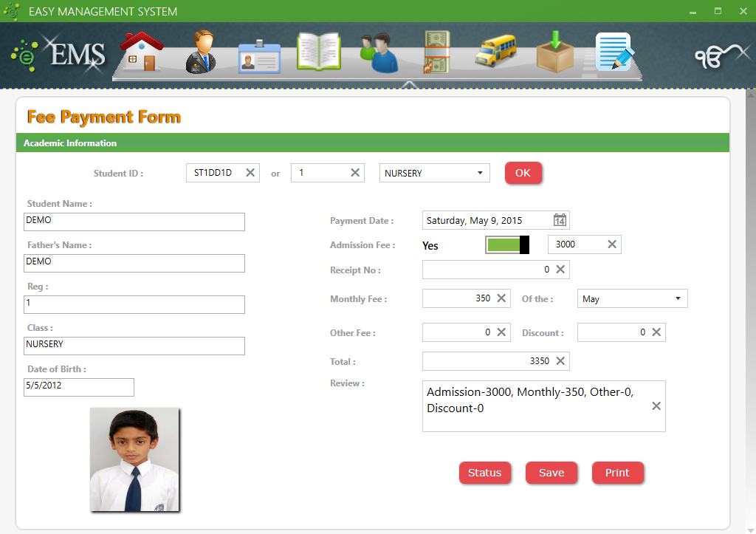Click the notepad with pencil icon
The width and height of the screenshot is (756, 534).
click(x=614, y=53)
